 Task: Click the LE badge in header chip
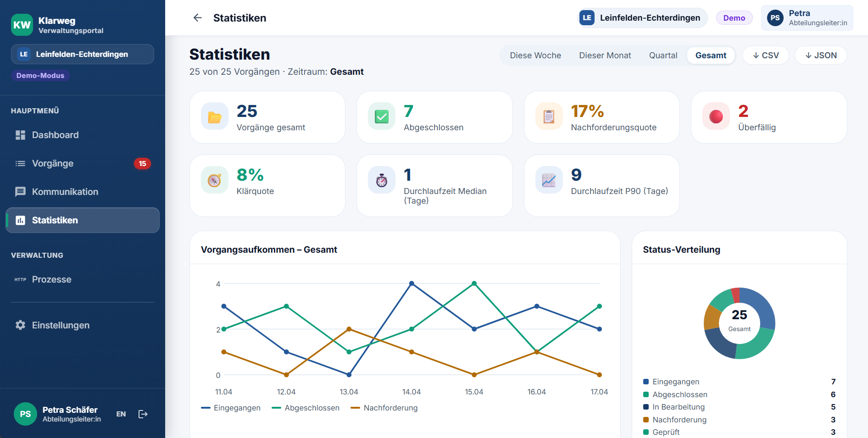tap(587, 18)
